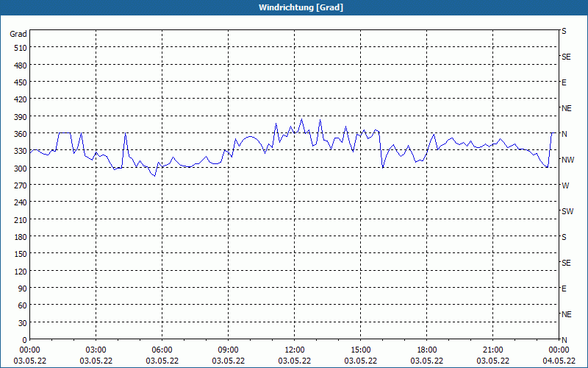Select the 510 y-axis value
The width and height of the screenshot is (588, 368).
21,48
